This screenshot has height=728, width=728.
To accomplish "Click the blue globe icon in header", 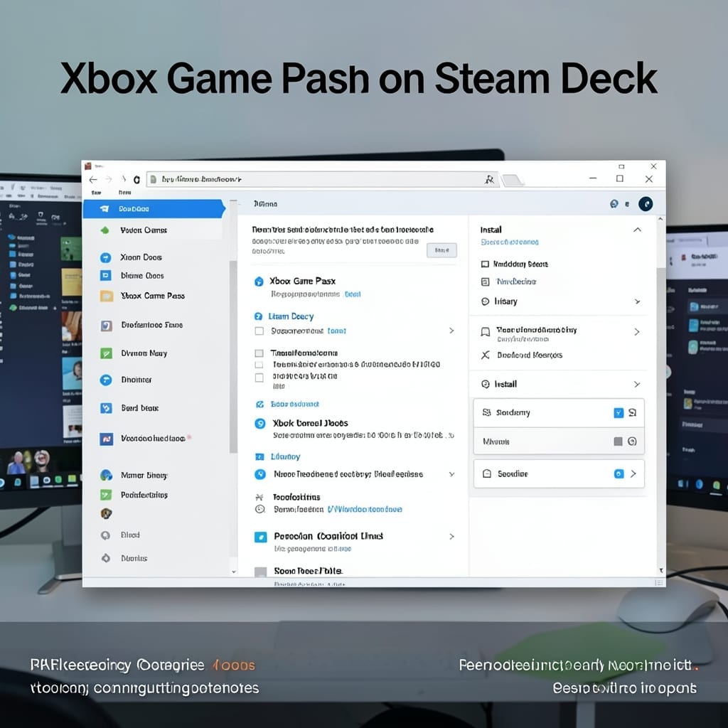I will tap(614, 204).
